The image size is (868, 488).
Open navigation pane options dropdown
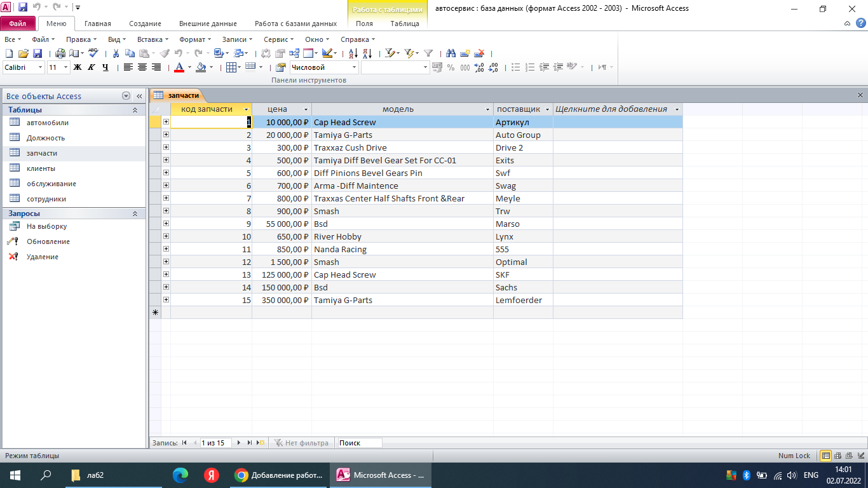tap(126, 96)
